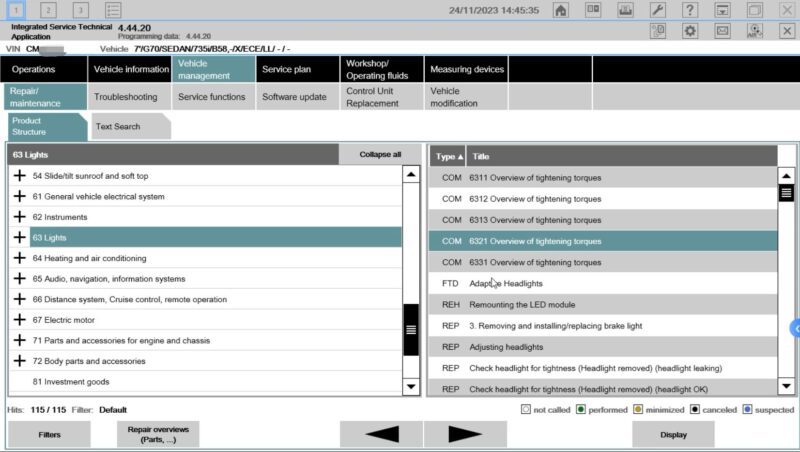
Task: Click the yellow 'minimized' legend box
Action: pyautogui.click(x=638, y=410)
